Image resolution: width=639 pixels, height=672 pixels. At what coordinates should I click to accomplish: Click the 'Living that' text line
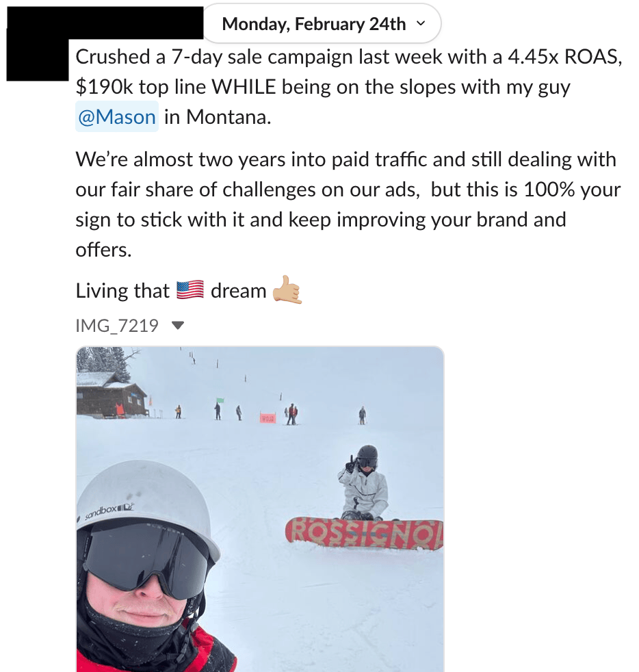122,291
